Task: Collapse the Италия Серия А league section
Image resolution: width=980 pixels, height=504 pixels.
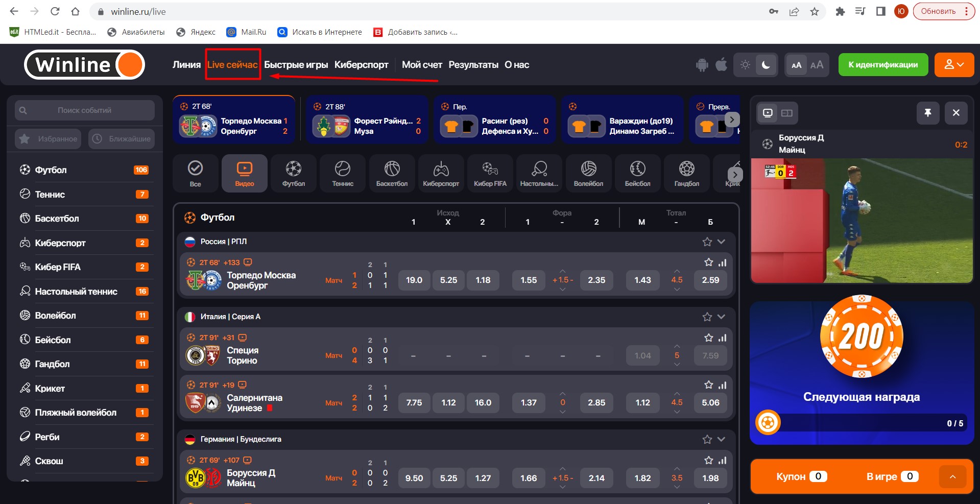Action: [x=721, y=317]
